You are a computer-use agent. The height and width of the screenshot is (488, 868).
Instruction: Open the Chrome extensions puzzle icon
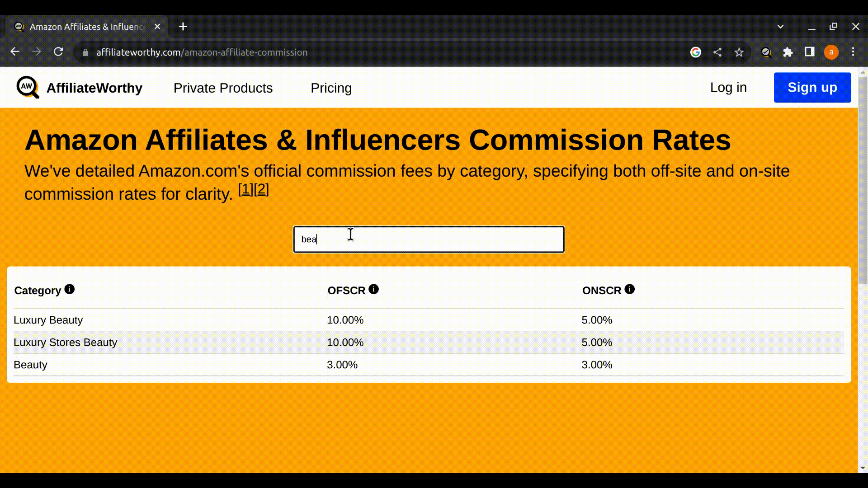[x=788, y=52]
